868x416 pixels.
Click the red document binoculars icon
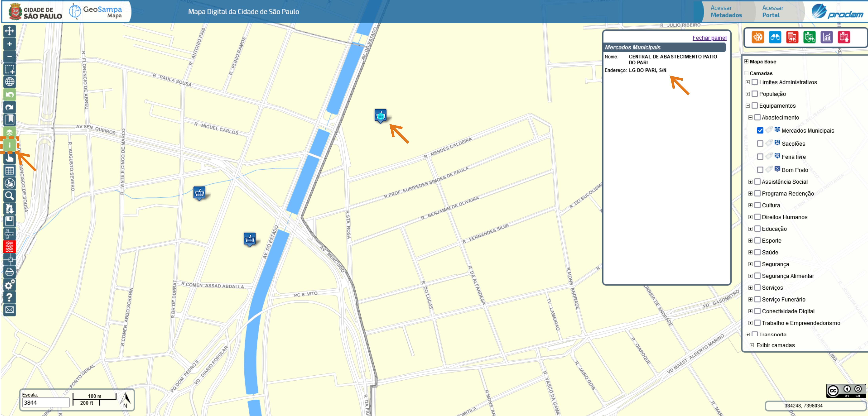pyautogui.click(x=792, y=37)
